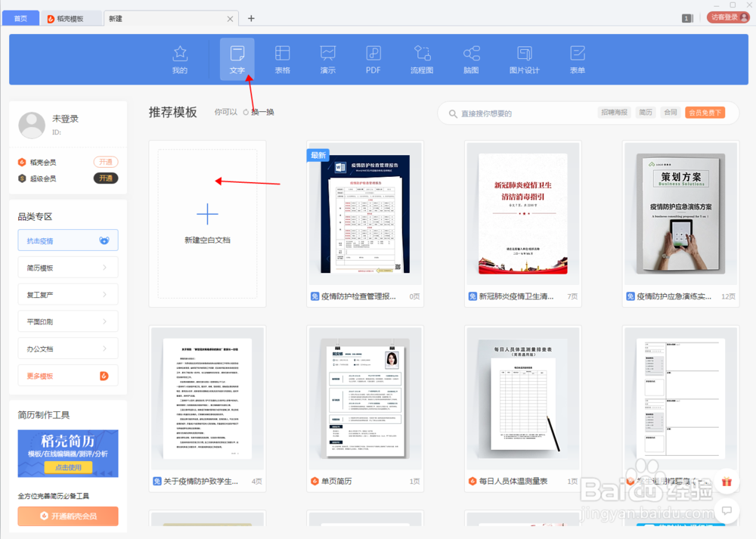Select the 图片设计 image design icon

[525, 53]
